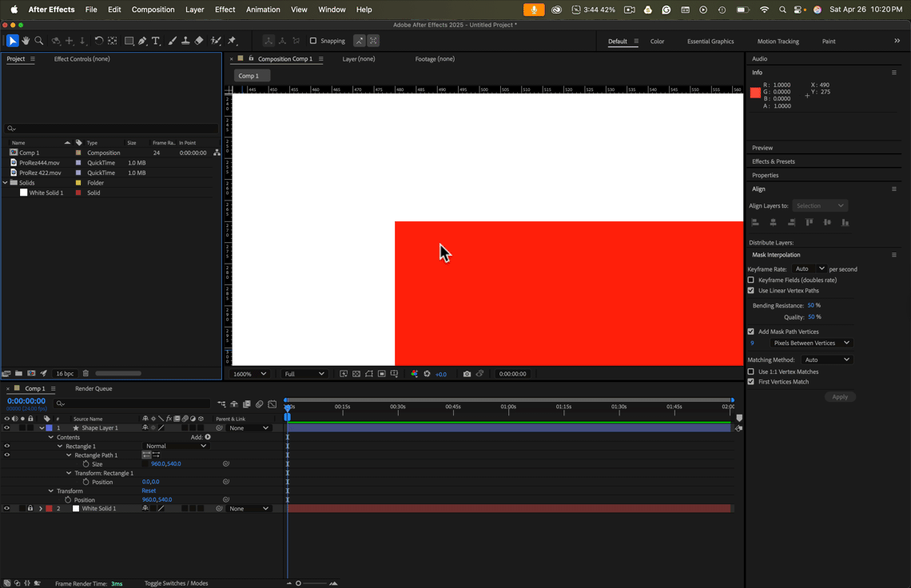Viewport: 911px width, 588px height.
Task: Select the Hand tool in toolbar
Action: [x=26, y=41]
